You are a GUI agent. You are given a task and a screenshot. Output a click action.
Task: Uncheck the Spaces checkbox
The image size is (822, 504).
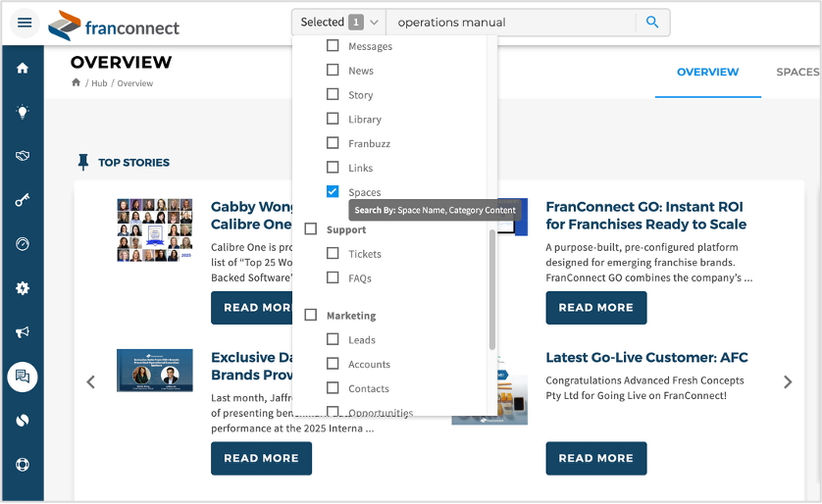tap(333, 192)
